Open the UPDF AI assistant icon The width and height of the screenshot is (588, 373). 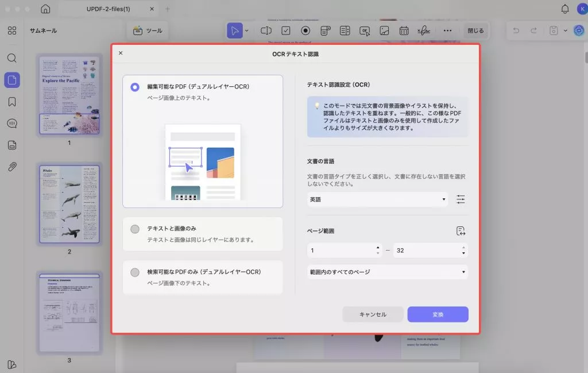coord(579,30)
